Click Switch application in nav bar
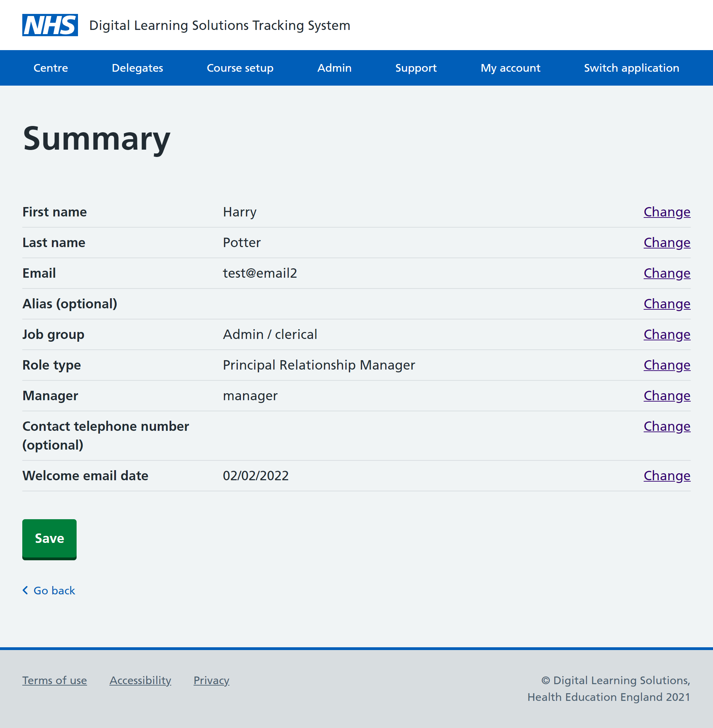Image resolution: width=713 pixels, height=728 pixels. pos(631,68)
